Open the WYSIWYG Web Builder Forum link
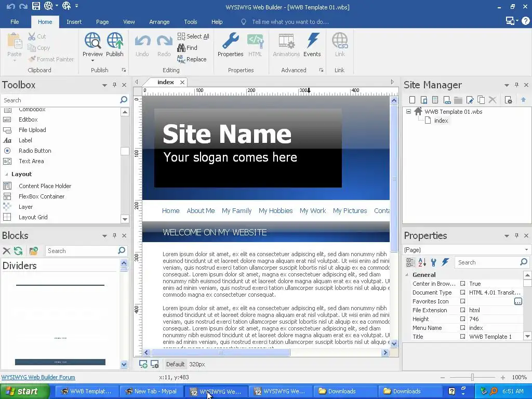The width and height of the screenshot is (532, 399). (x=38, y=377)
